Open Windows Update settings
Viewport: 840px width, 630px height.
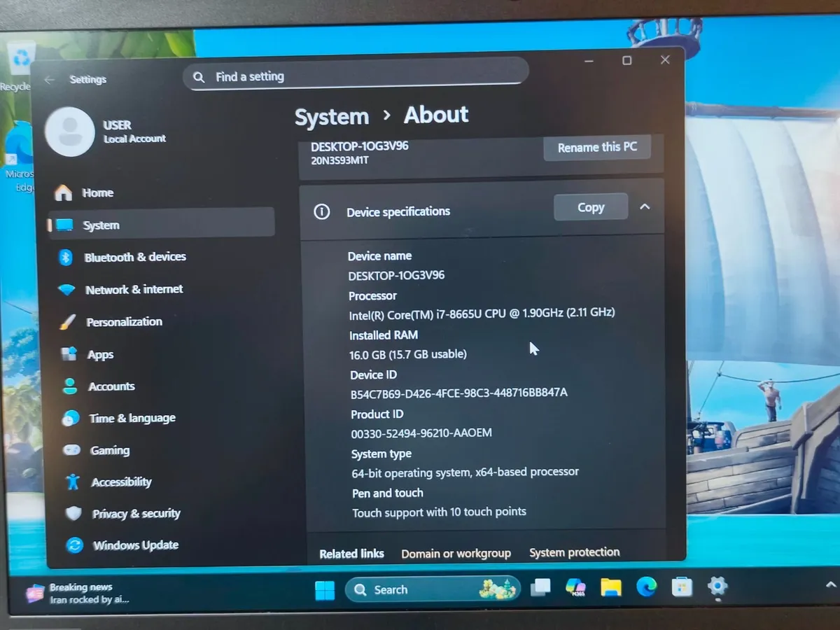(x=135, y=545)
